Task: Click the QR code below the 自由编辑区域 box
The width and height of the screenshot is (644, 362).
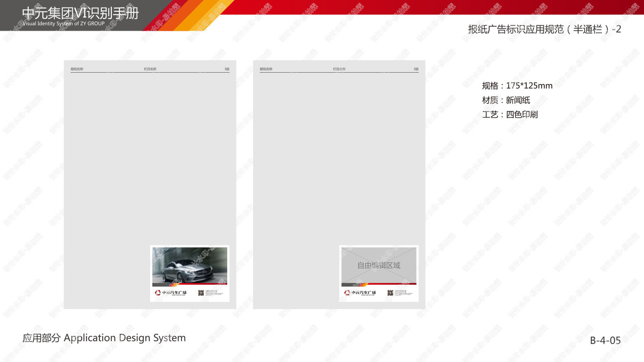Action: [x=390, y=293]
